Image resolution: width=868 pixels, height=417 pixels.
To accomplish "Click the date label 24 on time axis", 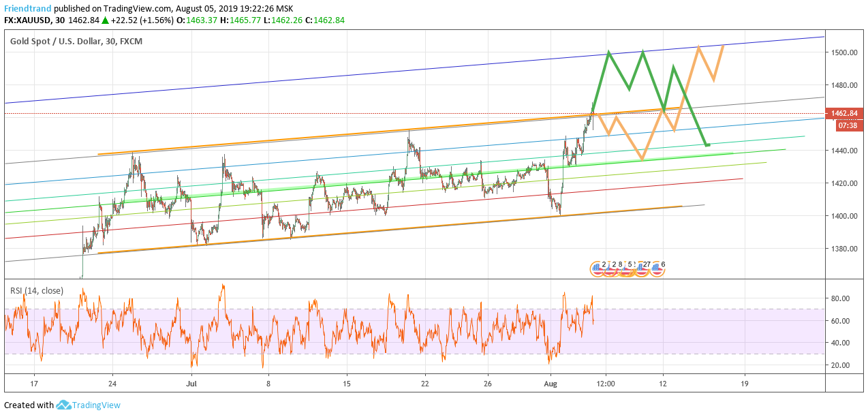I will (x=113, y=383).
